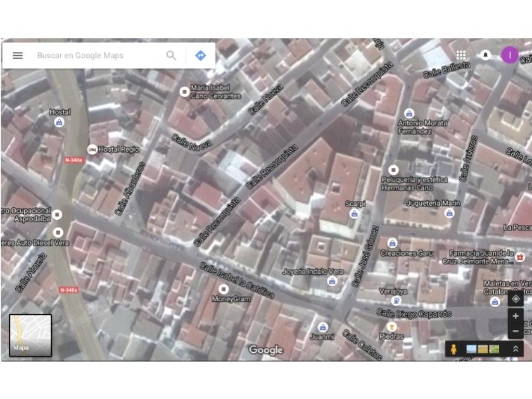Image resolution: width=532 pixels, height=399 pixels.
Task: Click the Calle Arrieros street label
Action: 468,158
